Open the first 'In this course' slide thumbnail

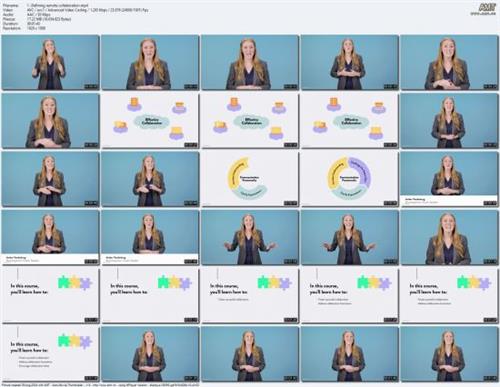point(50,296)
